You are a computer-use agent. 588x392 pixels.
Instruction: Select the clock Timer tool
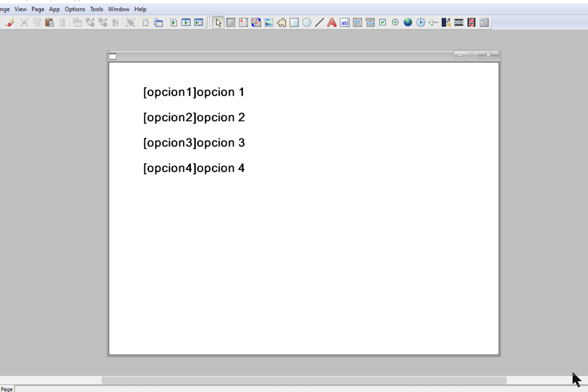421,22
